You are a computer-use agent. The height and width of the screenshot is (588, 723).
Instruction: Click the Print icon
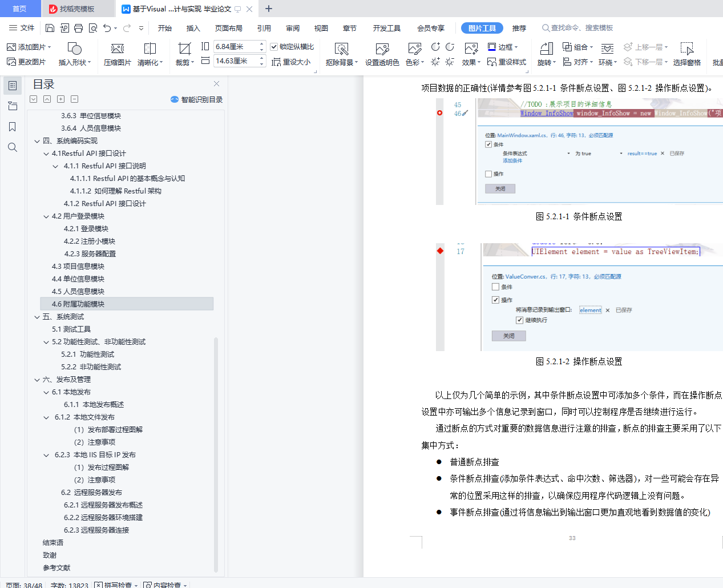coord(78,28)
